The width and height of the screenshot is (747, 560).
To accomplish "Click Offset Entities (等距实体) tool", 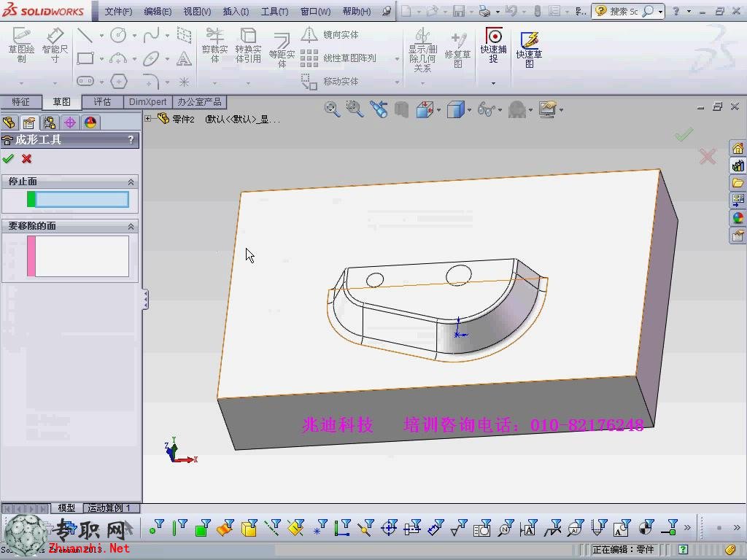I will coord(282,50).
